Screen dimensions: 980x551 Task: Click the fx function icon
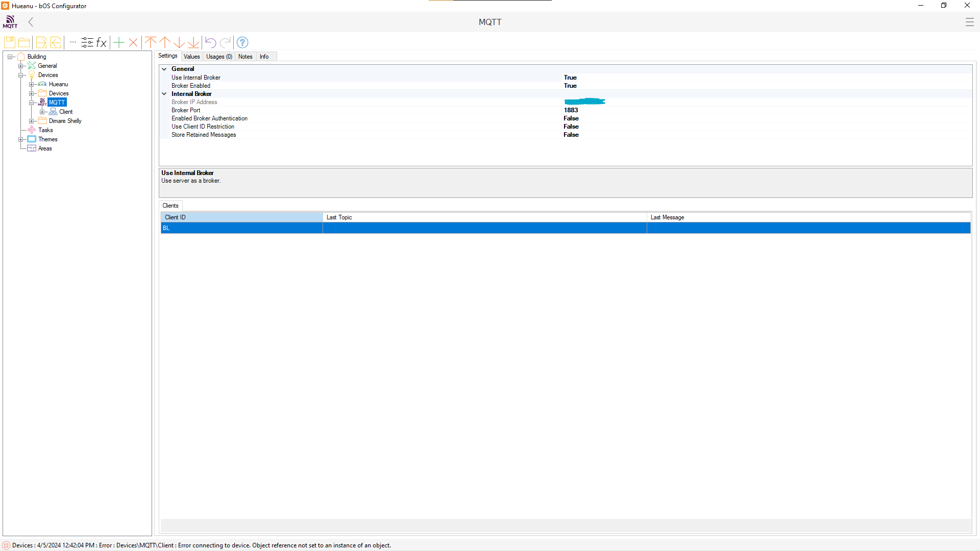pos(102,42)
